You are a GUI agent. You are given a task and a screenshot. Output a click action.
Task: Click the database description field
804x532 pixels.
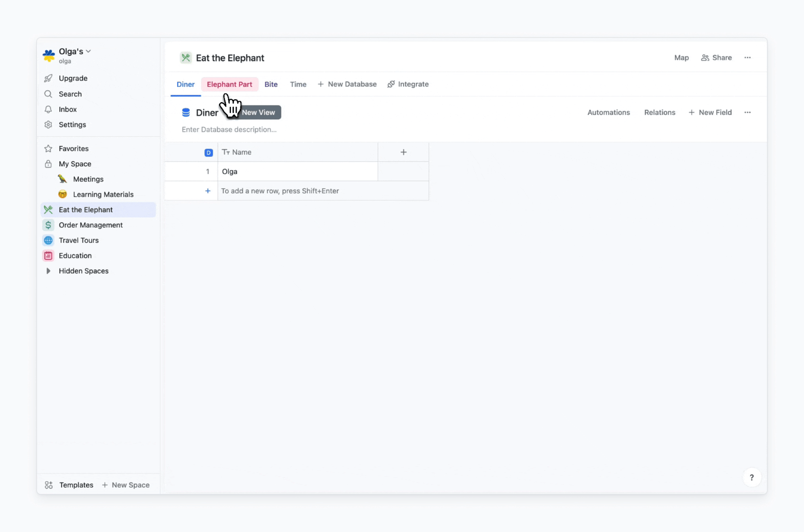(229, 129)
